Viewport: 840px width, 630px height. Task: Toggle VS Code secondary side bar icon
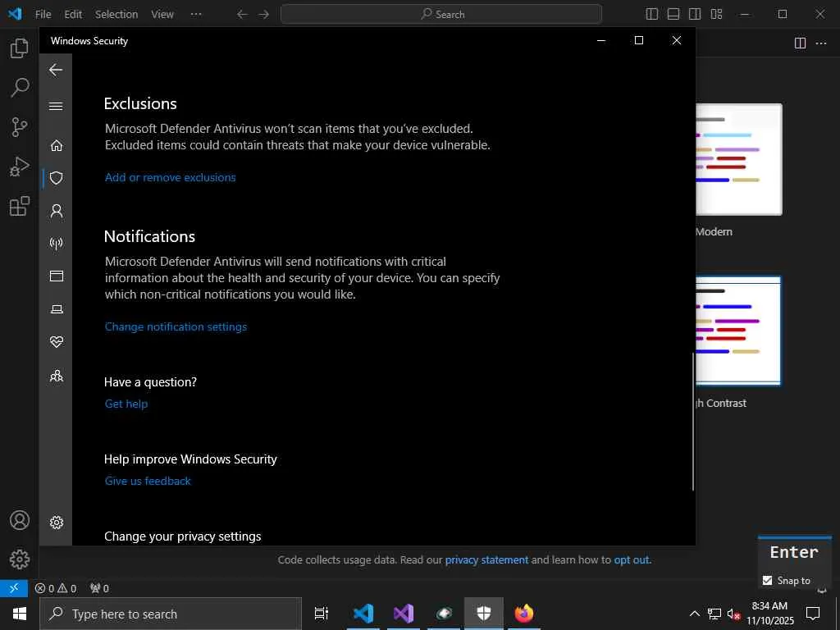695,15
